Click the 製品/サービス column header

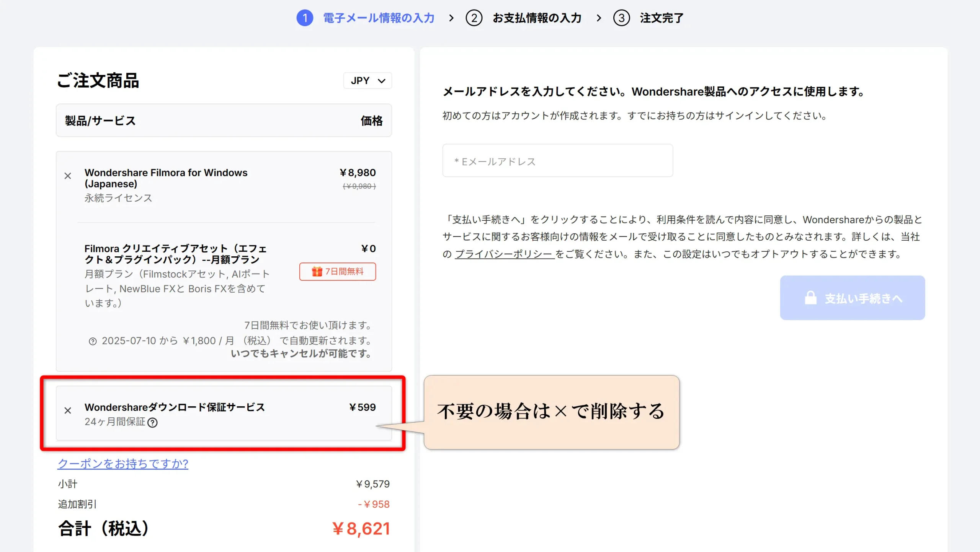click(100, 121)
